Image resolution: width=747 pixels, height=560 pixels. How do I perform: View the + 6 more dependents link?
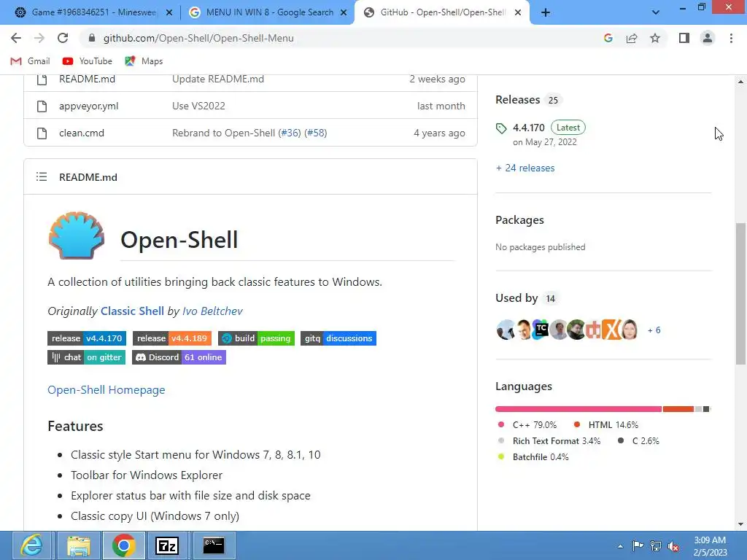(654, 330)
